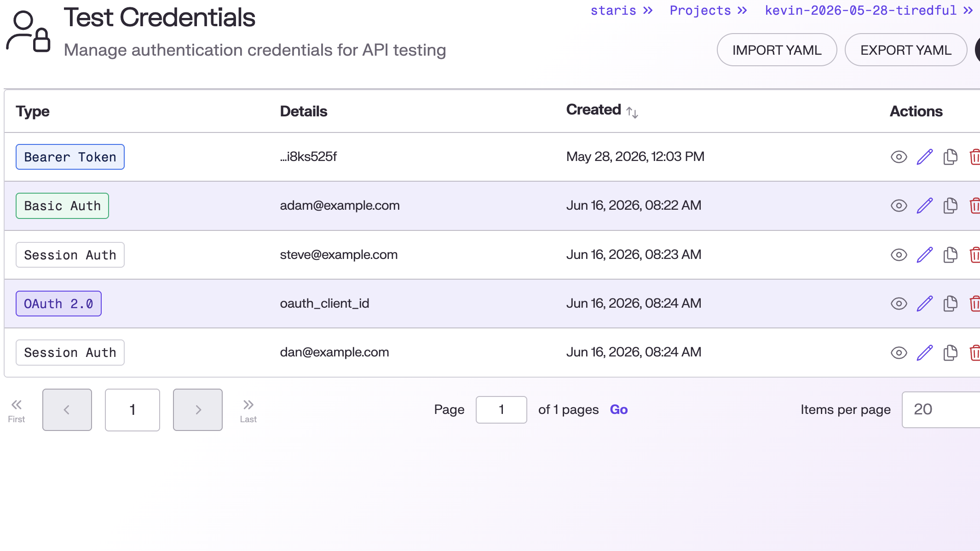Viewport: 980px width, 551px height.
Task: Click the OAuth 2.0 type badge
Action: point(58,304)
